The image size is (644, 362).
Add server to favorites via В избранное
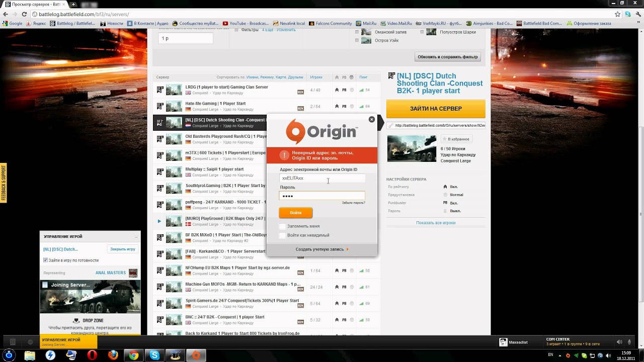(456, 139)
